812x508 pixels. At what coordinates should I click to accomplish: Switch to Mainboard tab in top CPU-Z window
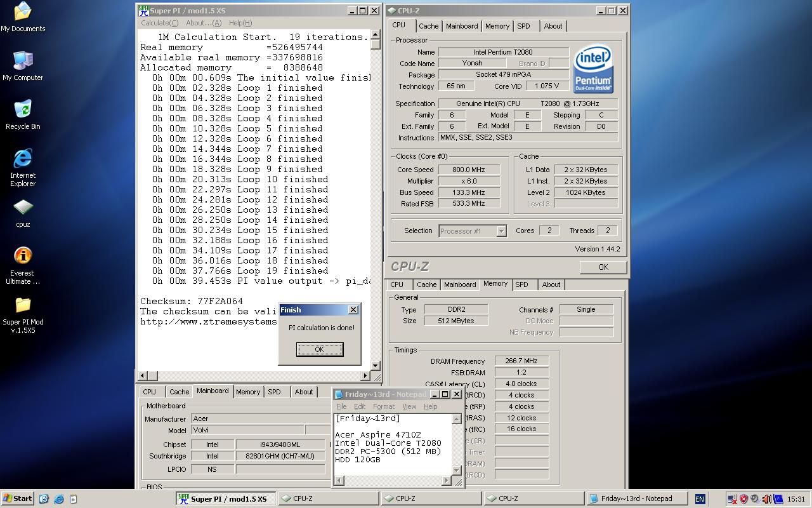462,26
